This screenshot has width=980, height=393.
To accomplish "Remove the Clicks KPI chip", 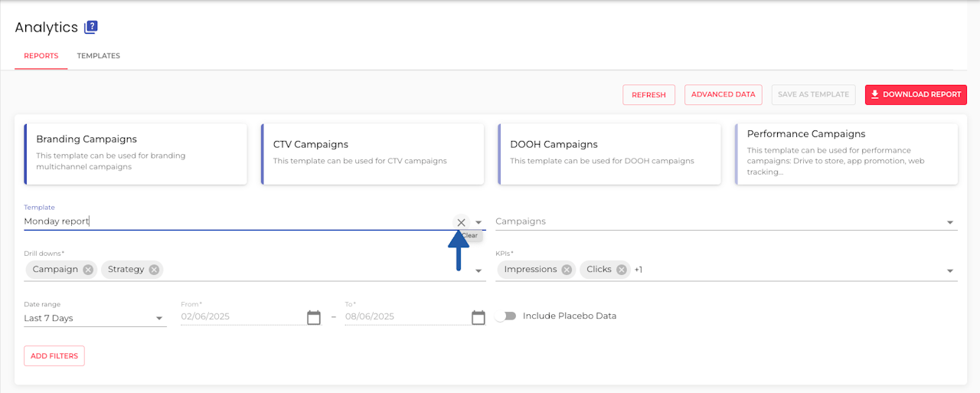I will (x=621, y=270).
